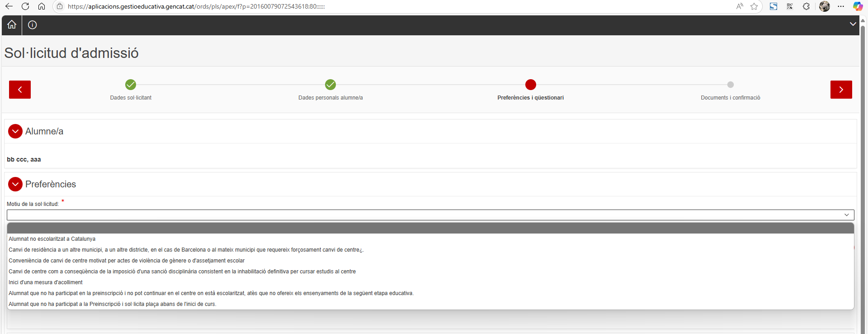
Task: Select option about gender violence or school bullying
Action: (127, 261)
